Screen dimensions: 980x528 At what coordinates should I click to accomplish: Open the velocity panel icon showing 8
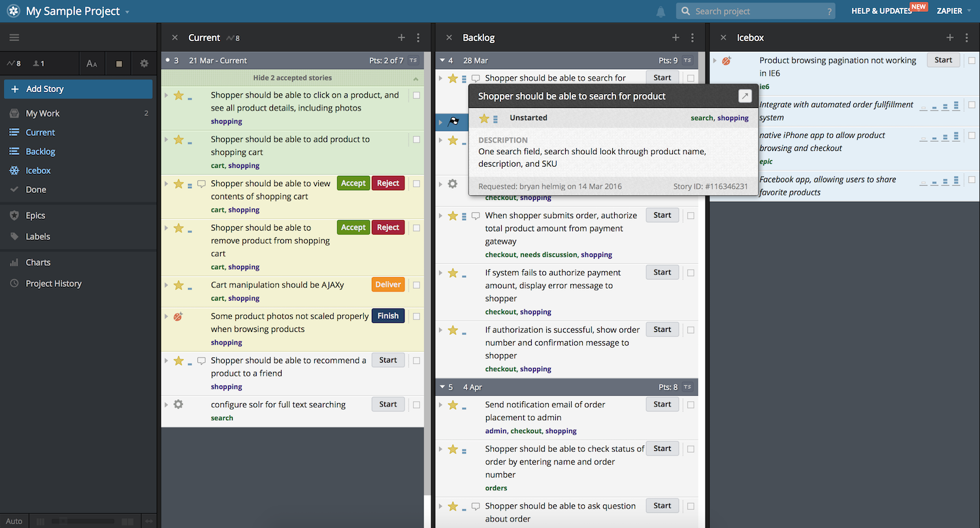click(x=14, y=63)
